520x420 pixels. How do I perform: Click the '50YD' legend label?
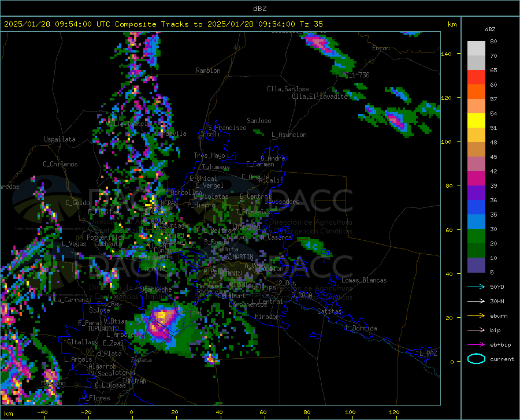[x=497, y=287]
